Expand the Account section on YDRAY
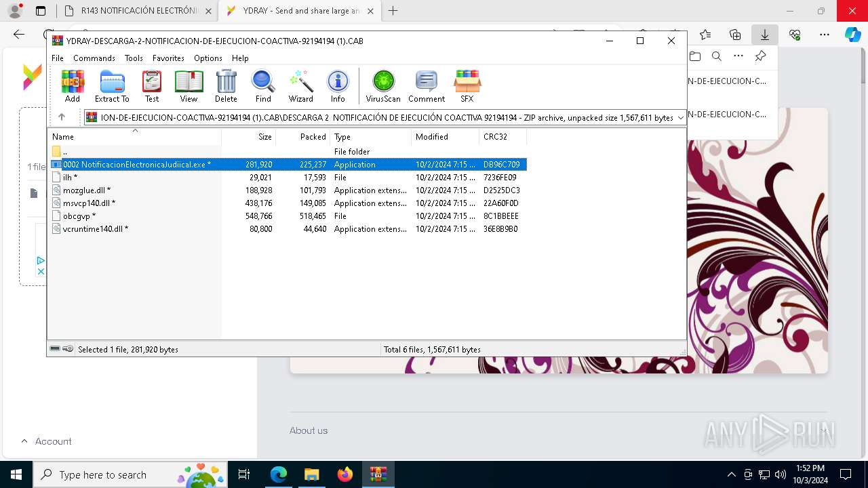868x488 pixels. pyautogui.click(x=46, y=441)
